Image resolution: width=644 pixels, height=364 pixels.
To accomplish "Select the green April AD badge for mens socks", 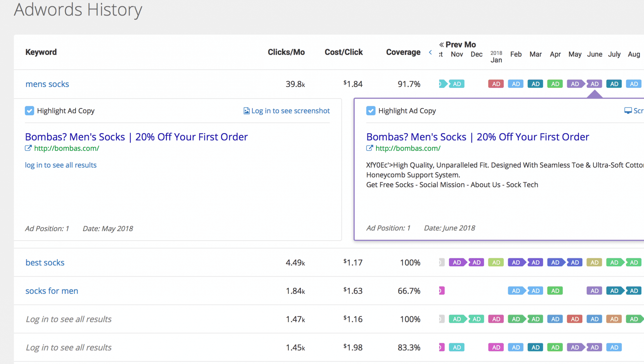I will tap(555, 84).
